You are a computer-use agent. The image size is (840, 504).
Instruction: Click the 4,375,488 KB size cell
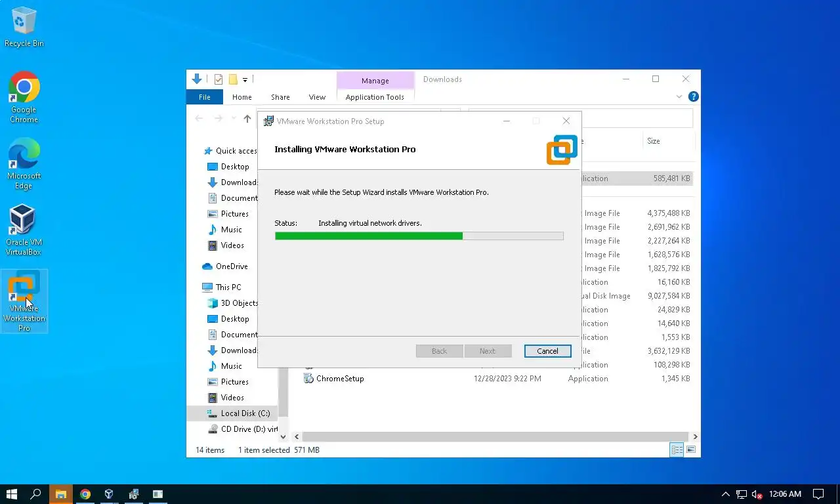click(669, 213)
